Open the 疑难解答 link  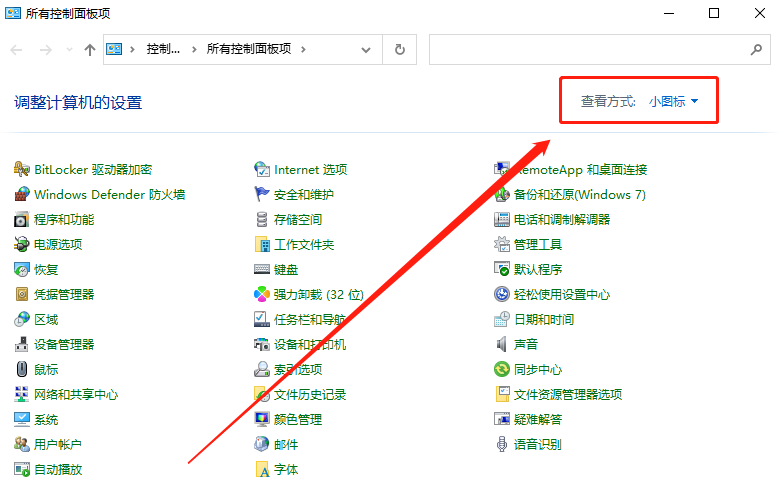538,420
